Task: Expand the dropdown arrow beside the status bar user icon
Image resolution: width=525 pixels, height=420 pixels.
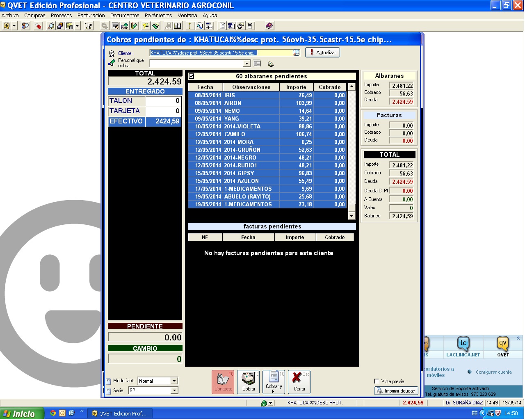Action: click(x=270, y=404)
